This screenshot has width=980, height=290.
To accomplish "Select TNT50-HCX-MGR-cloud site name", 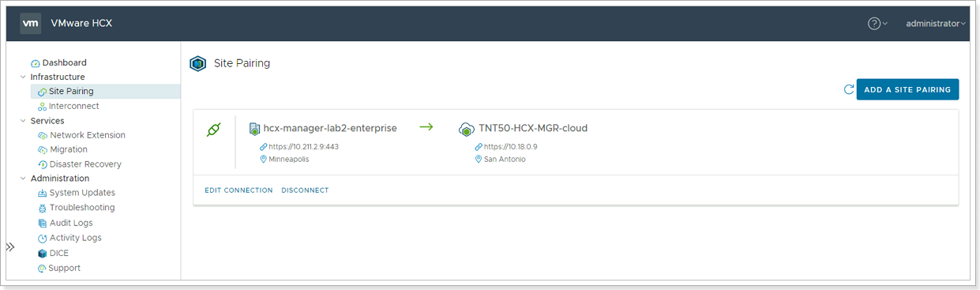I will point(533,128).
